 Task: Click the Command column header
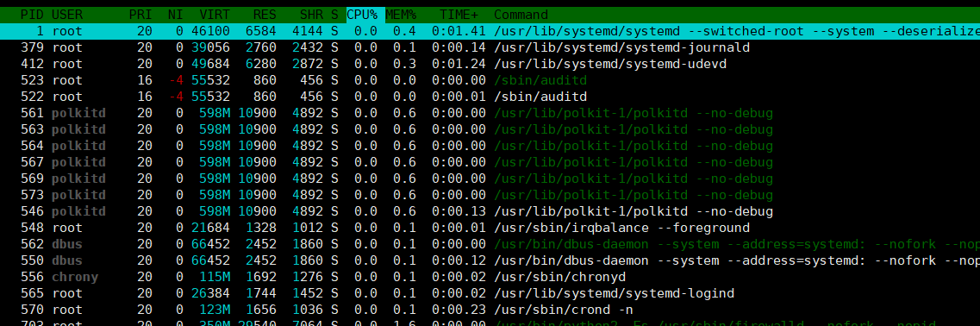coord(521,15)
